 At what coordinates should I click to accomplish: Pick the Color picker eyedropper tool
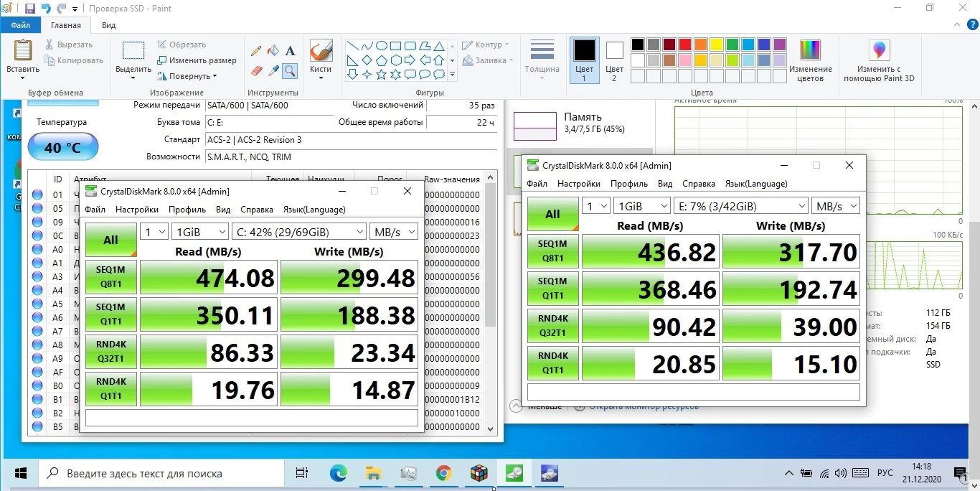click(x=273, y=70)
